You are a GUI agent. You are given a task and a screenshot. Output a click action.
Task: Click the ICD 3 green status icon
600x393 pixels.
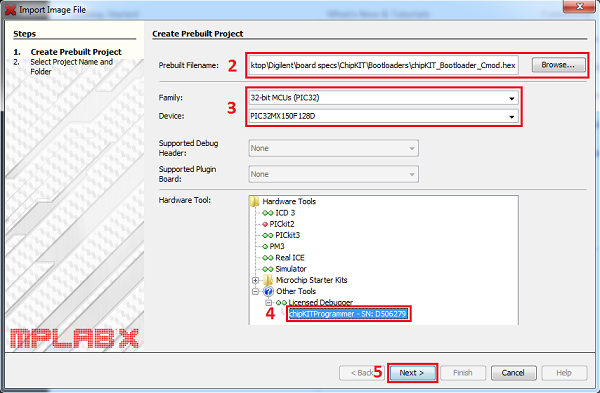coord(268,213)
